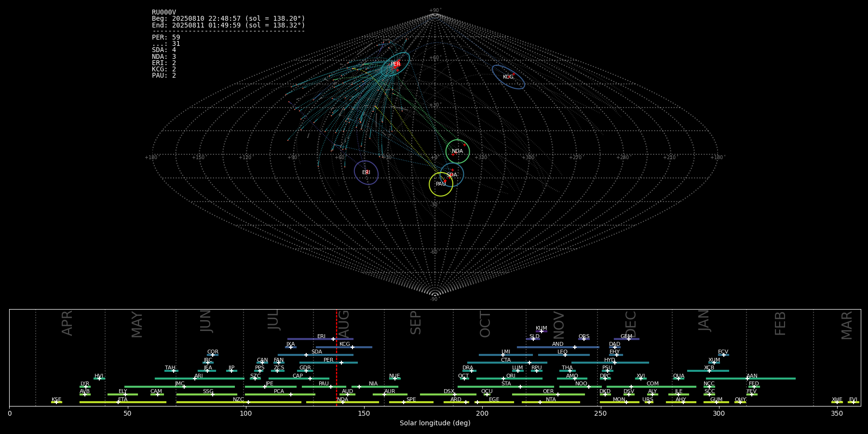This screenshot has width=868, height=434.
Task: Click the 'Solar longitude (deg)' axis label
Action: (435, 423)
